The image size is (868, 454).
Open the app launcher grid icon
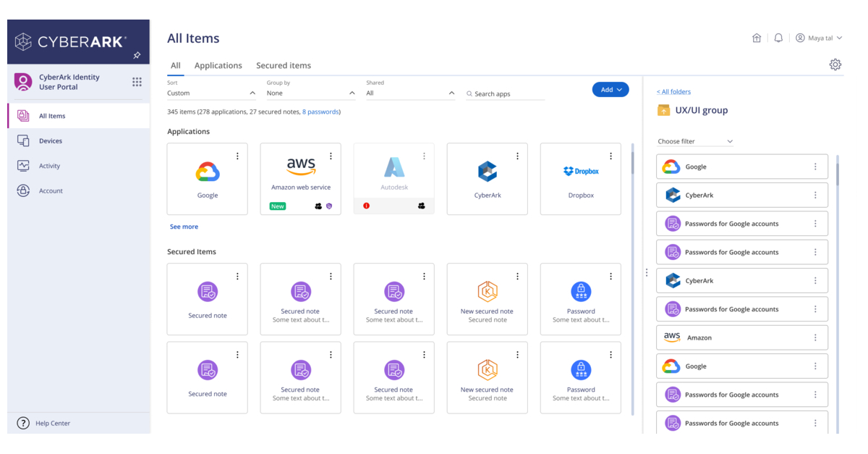pyautogui.click(x=137, y=82)
